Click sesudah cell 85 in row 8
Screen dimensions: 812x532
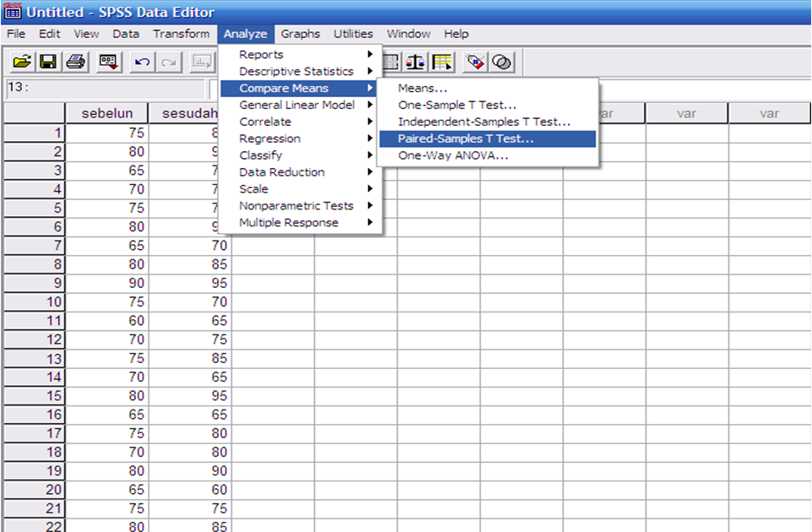click(x=190, y=264)
